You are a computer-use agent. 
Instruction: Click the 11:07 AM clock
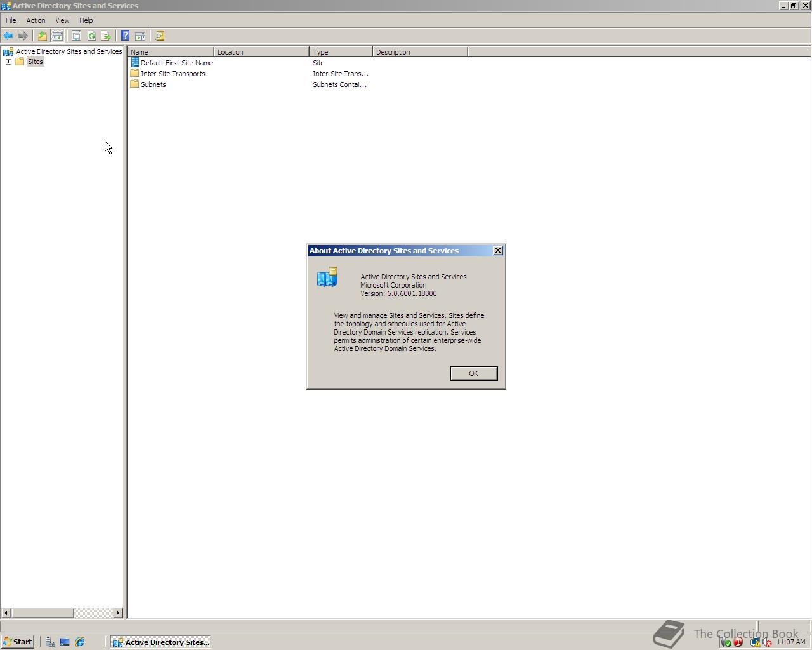[790, 642]
